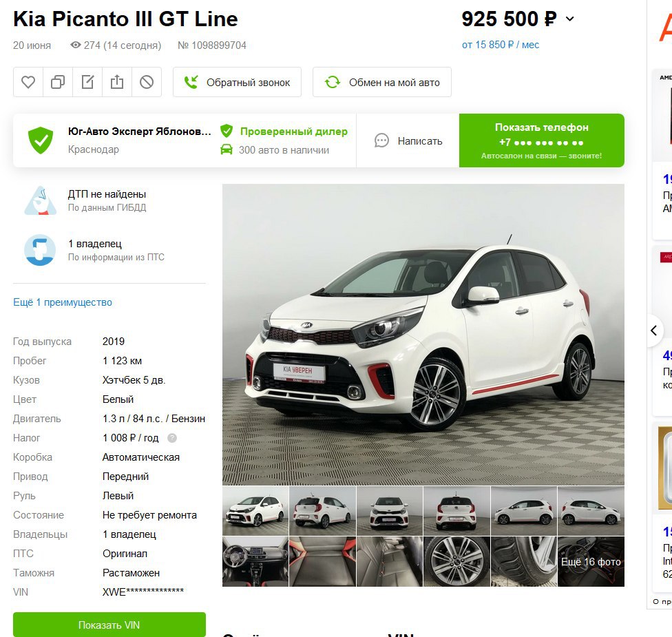Hide listing with the block icon
This screenshot has width=672, height=637.
[147, 82]
